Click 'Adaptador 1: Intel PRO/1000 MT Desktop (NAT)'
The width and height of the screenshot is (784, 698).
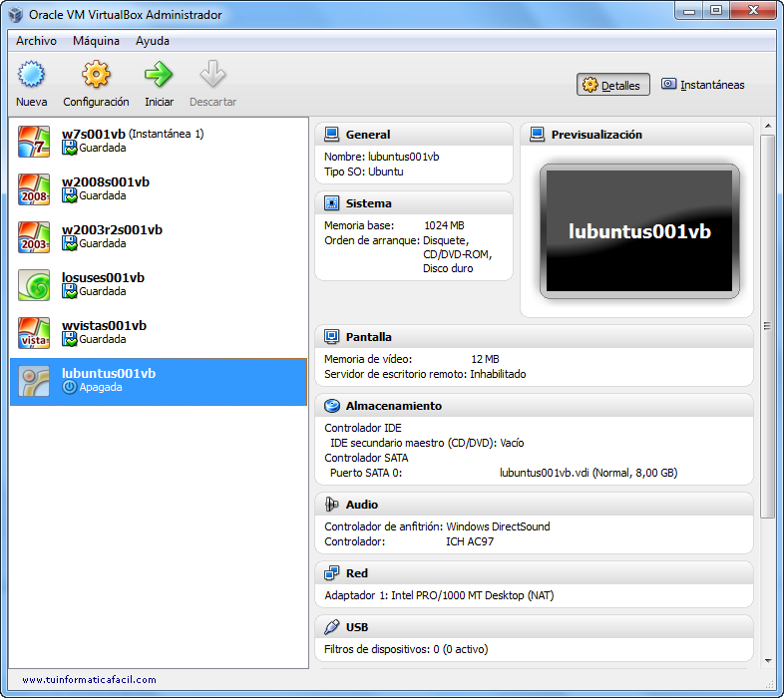[x=439, y=595]
